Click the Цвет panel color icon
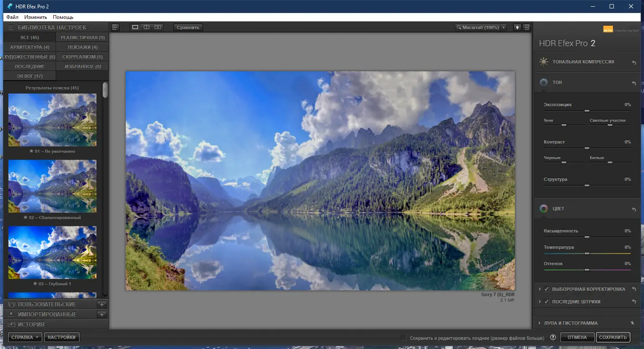Viewport: 644px width, 349px height. [x=544, y=208]
